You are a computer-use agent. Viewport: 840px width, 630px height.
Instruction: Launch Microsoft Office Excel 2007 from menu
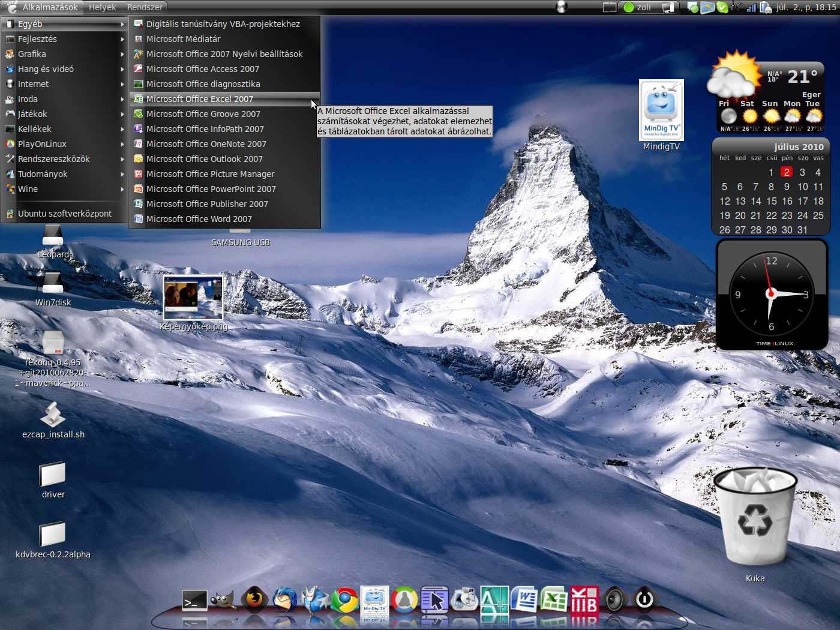point(224,99)
